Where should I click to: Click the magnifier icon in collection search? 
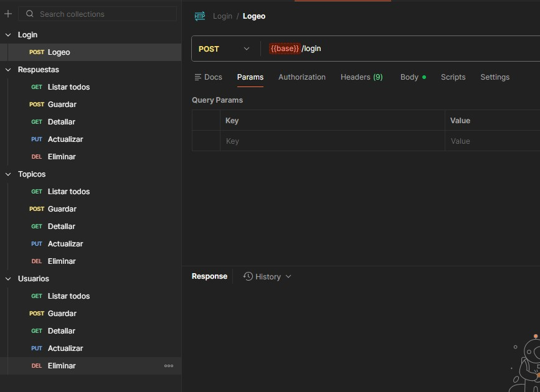(30, 14)
